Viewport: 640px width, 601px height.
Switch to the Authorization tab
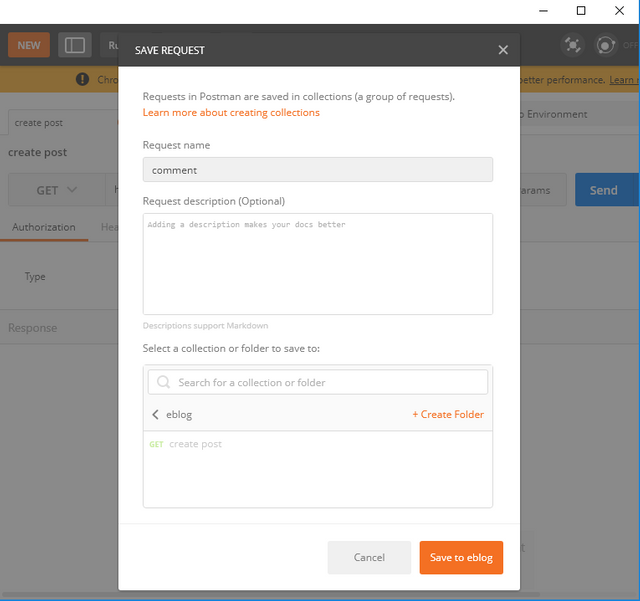43,227
